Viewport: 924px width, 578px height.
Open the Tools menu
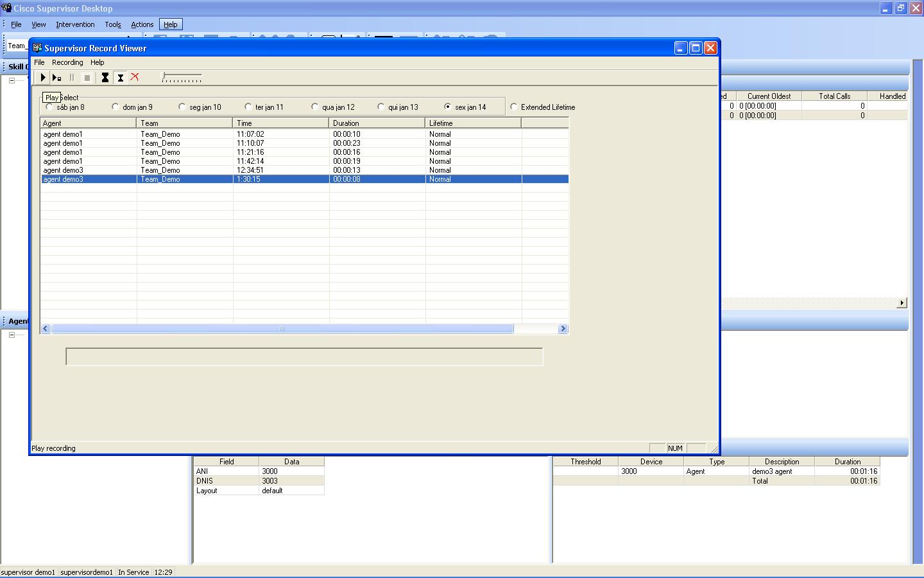113,24
